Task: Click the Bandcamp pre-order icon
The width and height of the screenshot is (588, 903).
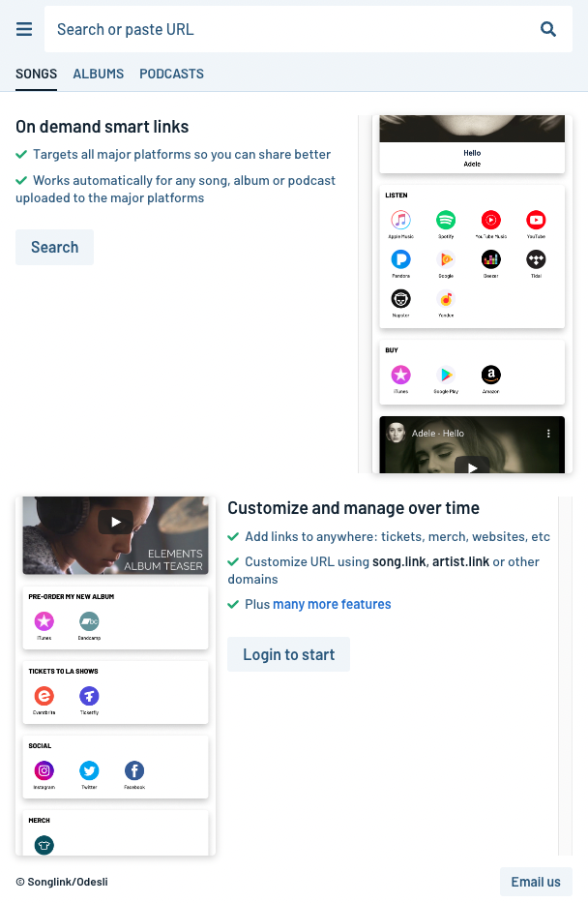Action: coord(89,621)
